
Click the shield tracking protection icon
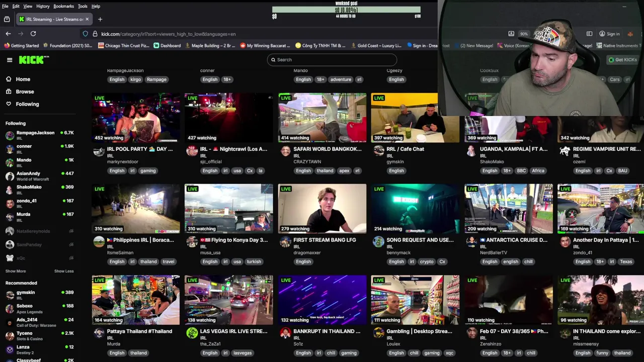tap(86, 34)
